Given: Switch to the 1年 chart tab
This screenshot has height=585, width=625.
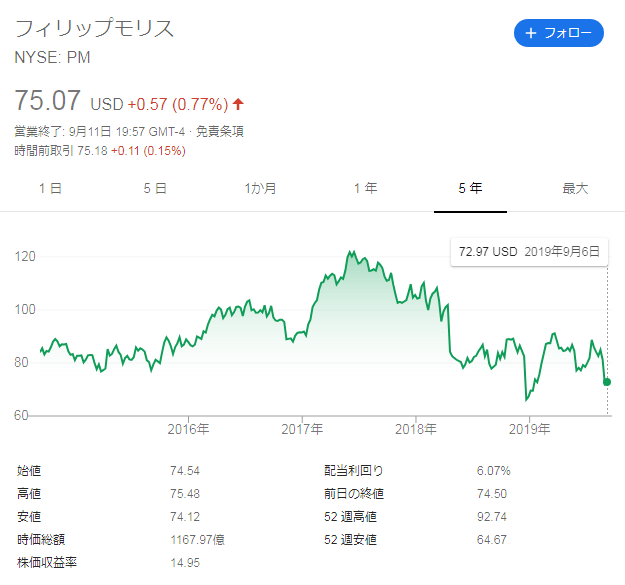Looking at the screenshot, I should click(x=366, y=188).
